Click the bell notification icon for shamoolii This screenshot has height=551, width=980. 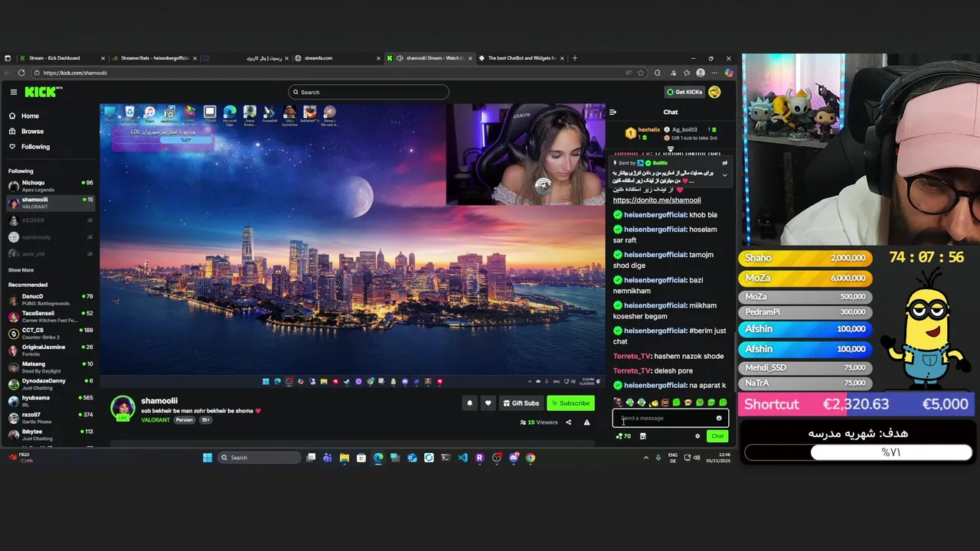pos(470,403)
